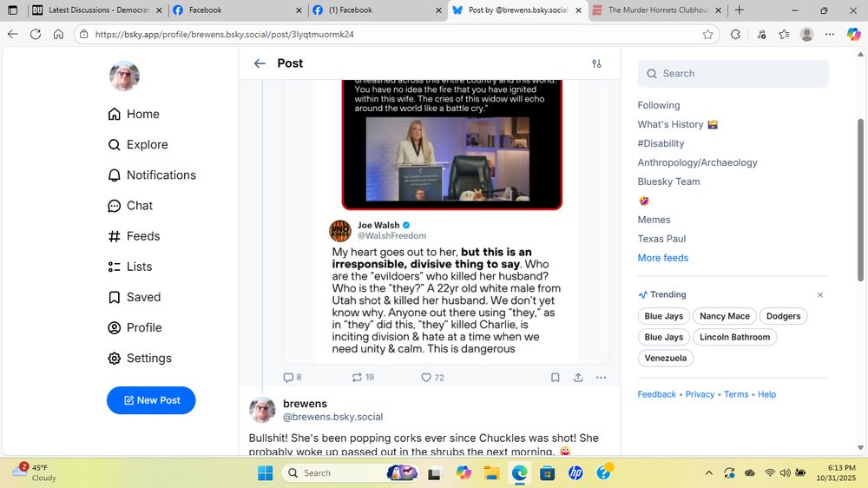Show hidden system tray icons chevron
This screenshot has width=868, height=488.
click(708, 473)
